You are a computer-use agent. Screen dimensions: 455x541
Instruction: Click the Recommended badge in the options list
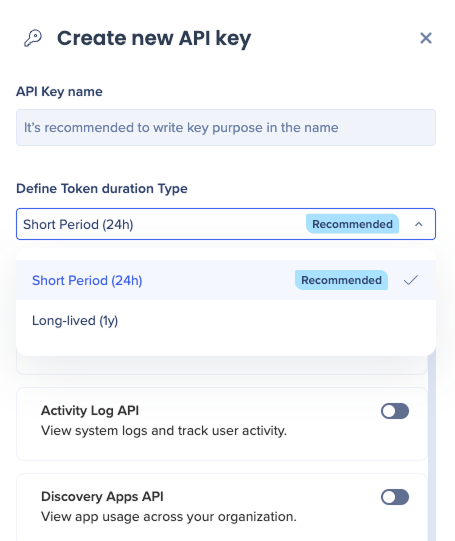[x=341, y=280]
